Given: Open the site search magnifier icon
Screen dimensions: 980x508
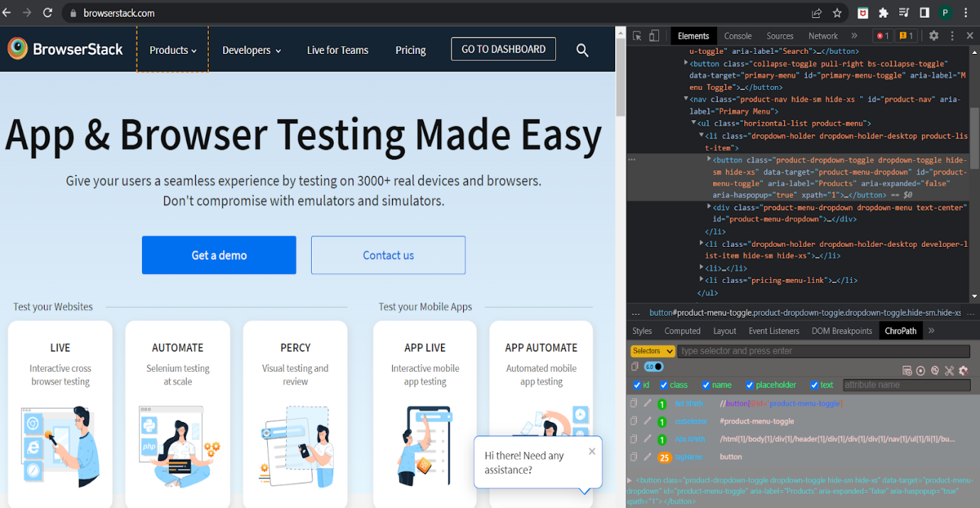Looking at the screenshot, I should click(x=582, y=50).
